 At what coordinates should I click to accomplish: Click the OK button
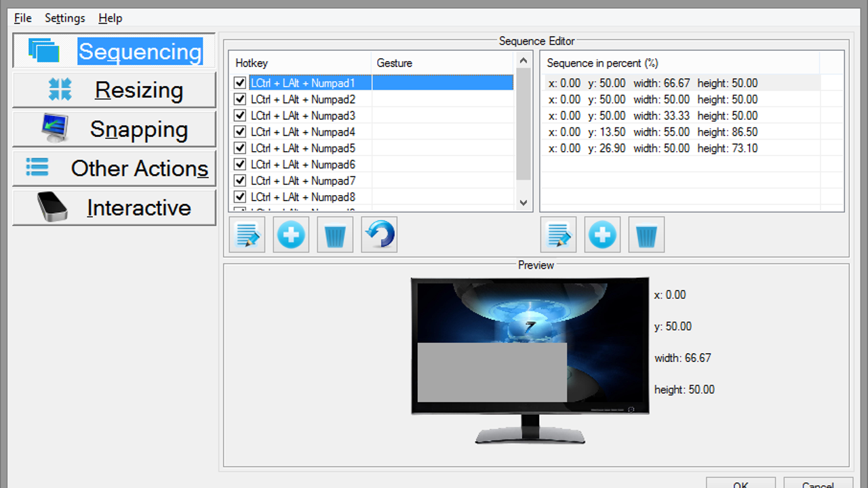pos(741,484)
